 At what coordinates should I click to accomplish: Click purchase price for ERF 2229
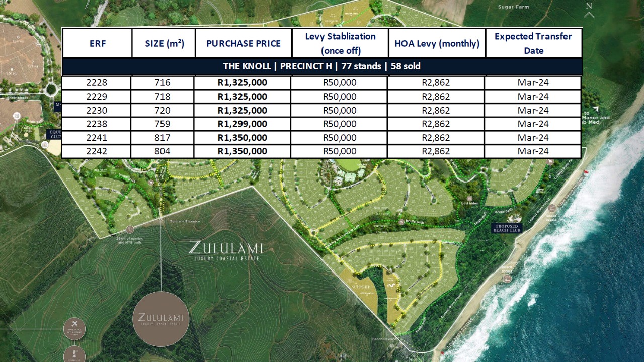tap(243, 97)
